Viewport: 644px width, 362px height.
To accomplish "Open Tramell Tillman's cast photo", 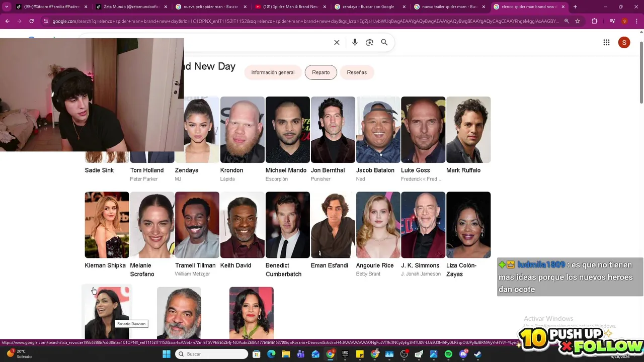I will [197, 225].
